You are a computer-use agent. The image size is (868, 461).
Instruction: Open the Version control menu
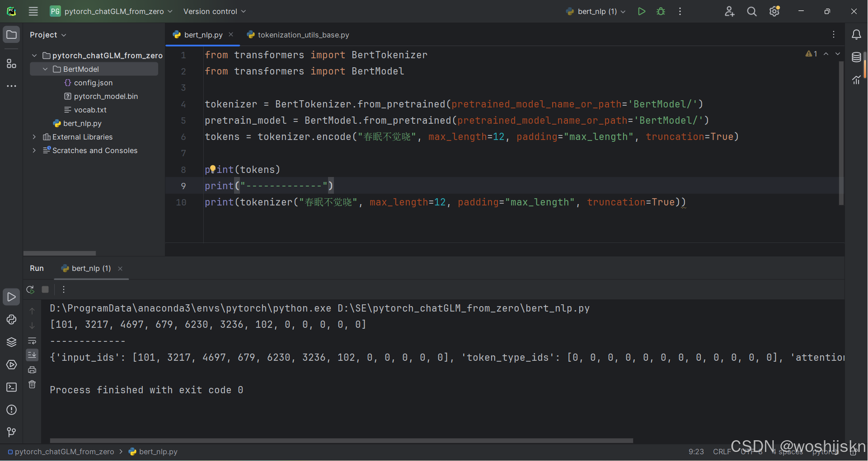pos(214,11)
